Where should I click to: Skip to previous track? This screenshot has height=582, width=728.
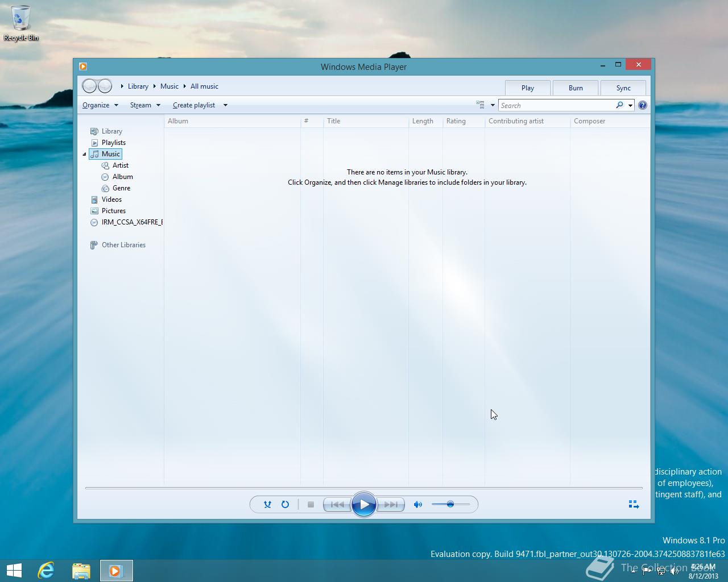pyautogui.click(x=337, y=504)
